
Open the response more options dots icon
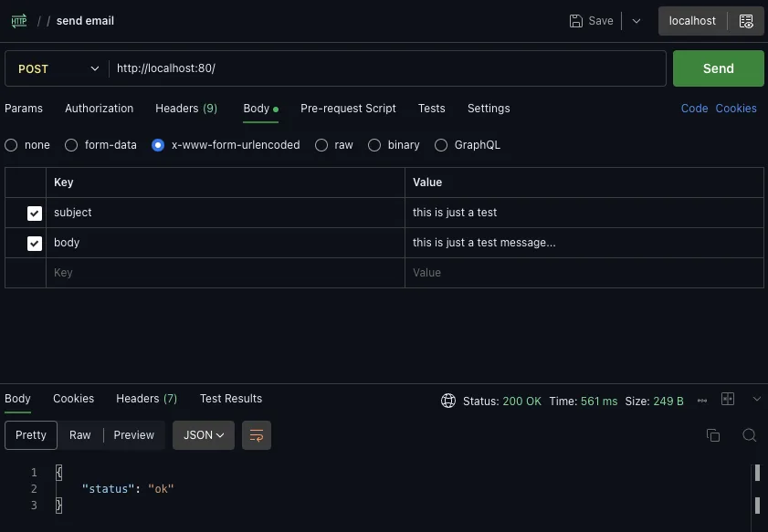[702, 401]
